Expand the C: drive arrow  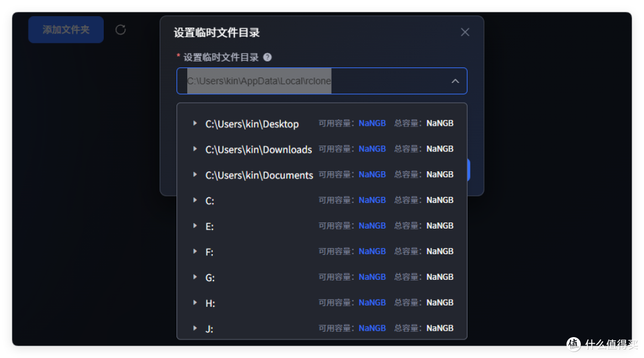click(x=194, y=200)
